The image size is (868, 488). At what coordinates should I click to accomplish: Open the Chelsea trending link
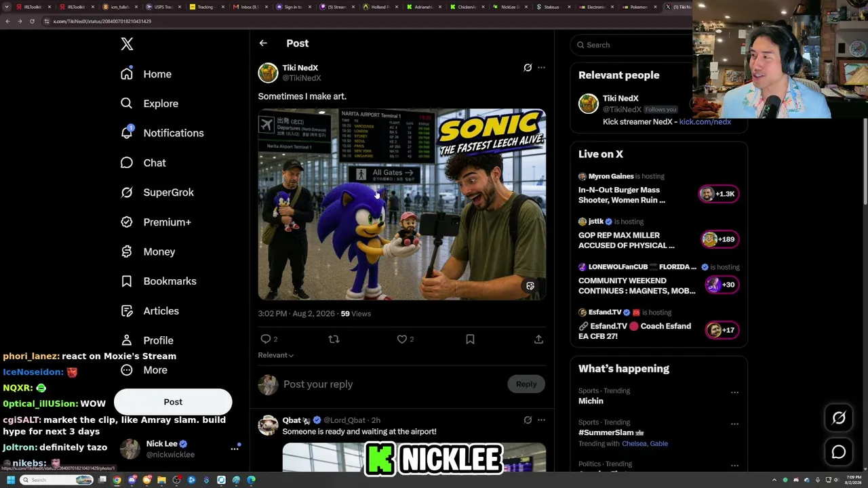[x=634, y=444]
